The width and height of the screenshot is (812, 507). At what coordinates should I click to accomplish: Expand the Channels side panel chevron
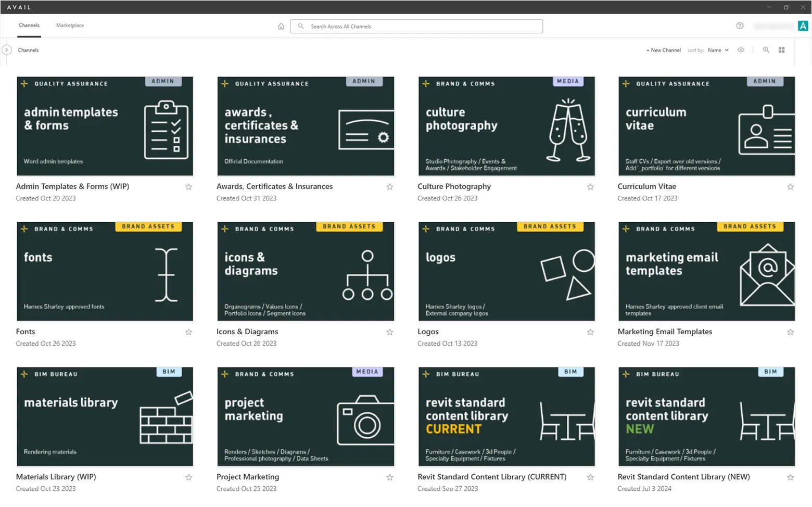click(7, 50)
